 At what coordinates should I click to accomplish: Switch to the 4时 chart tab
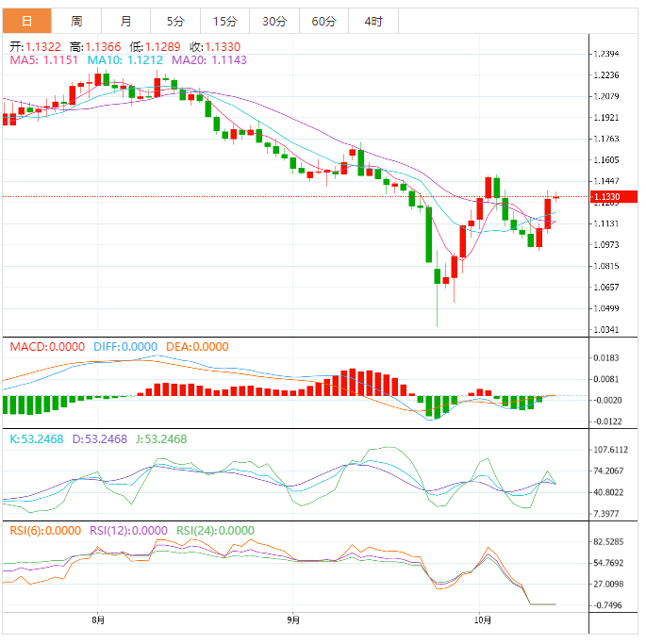coord(373,21)
